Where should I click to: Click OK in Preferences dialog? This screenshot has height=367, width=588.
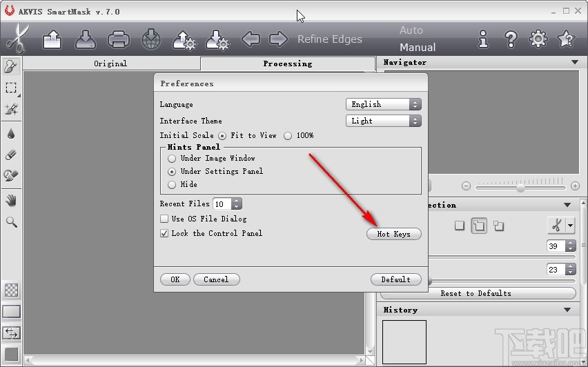tap(175, 279)
